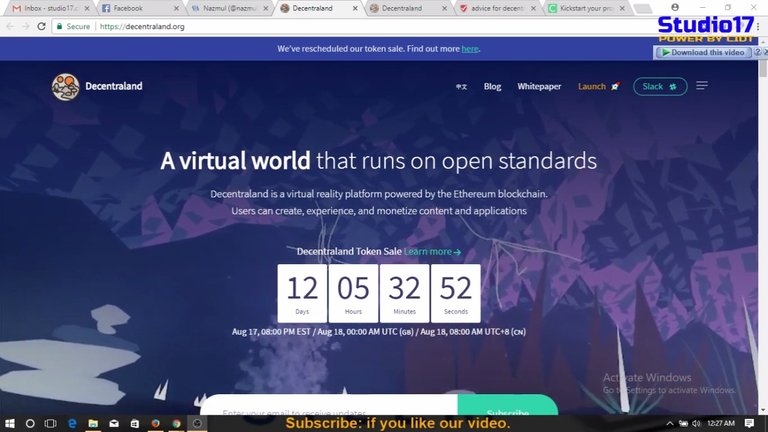Open the hamburger menu in site header
This screenshot has height=432, width=768.
point(702,86)
